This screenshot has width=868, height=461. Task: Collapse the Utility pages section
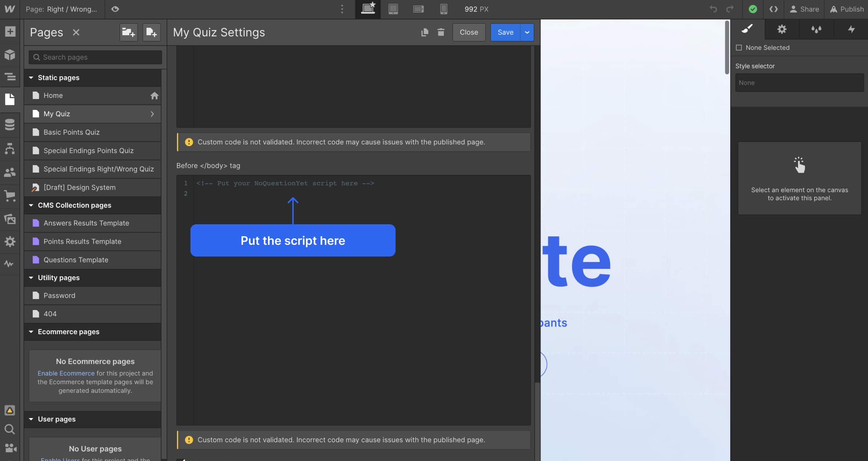point(31,278)
